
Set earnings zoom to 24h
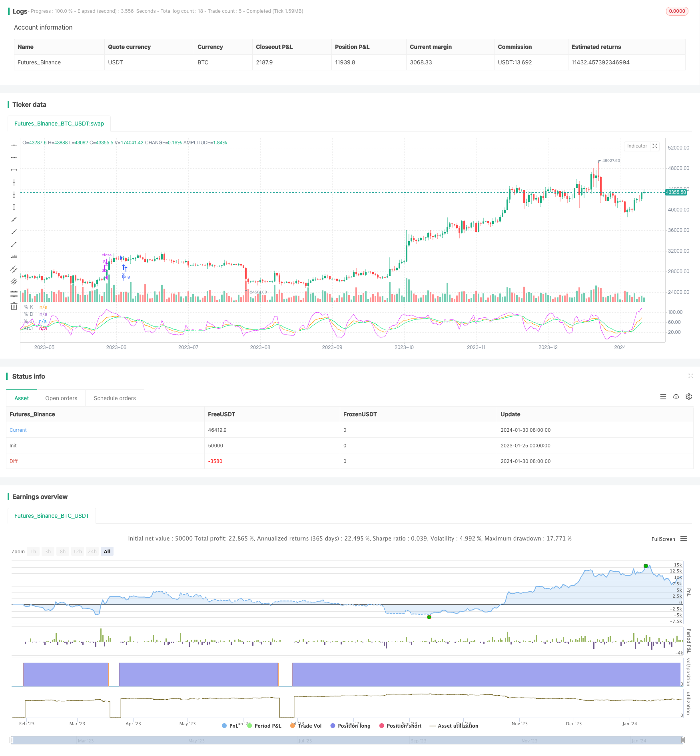pyautogui.click(x=92, y=551)
